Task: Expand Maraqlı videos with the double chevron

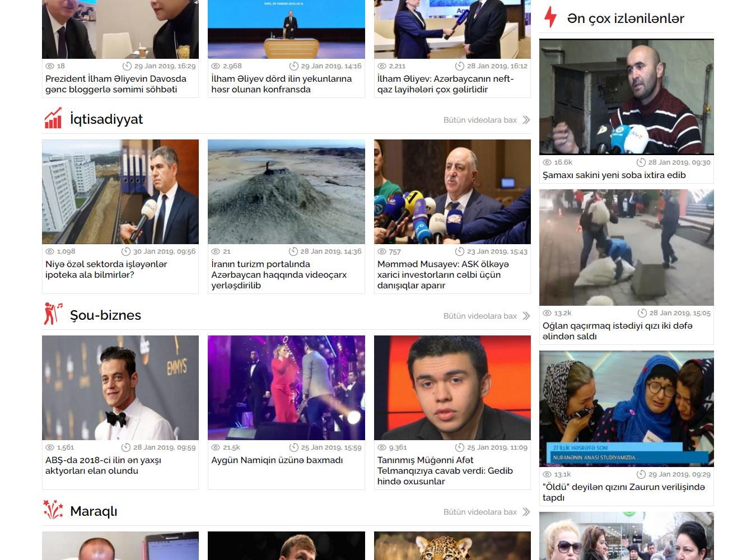Action: (x=526, y=512)
